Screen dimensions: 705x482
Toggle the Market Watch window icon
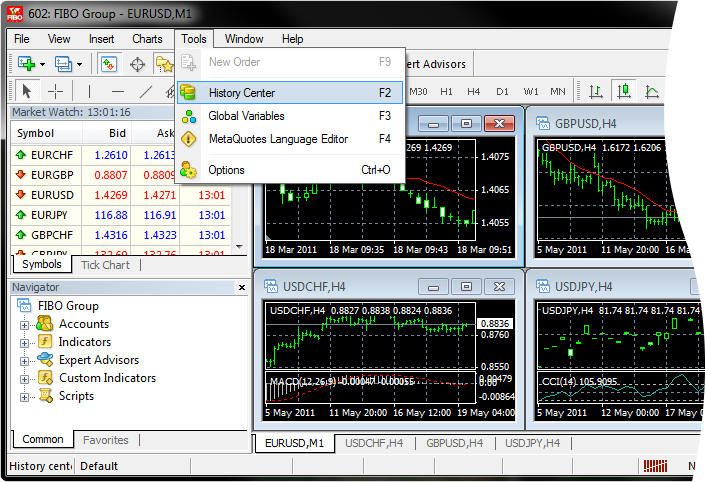(x=108, y=64)
